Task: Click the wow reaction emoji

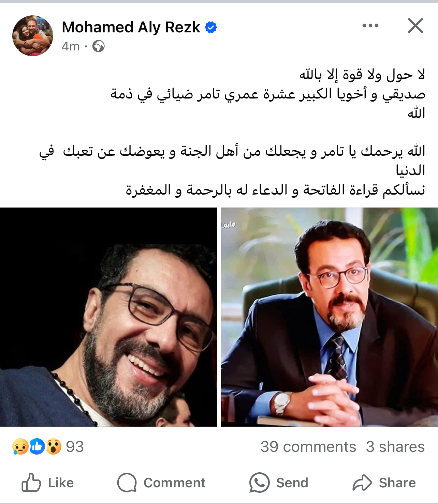Action: (x=54, y=446)
